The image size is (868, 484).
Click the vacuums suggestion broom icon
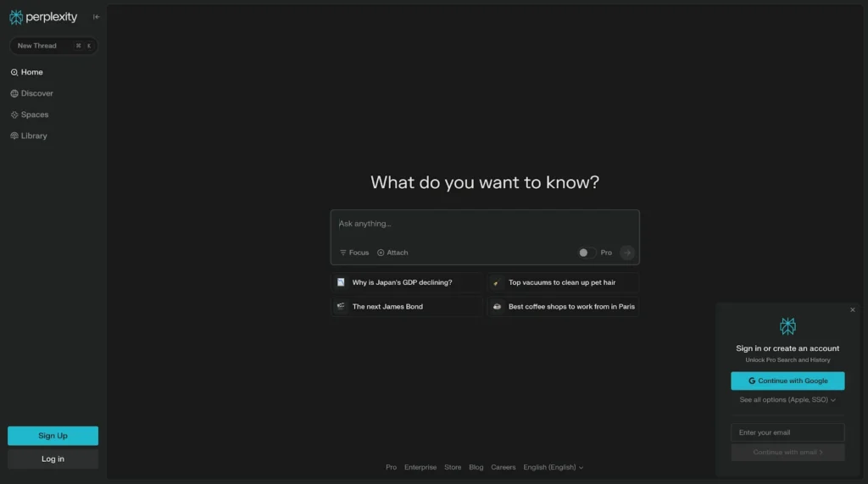tap(497, 282)
